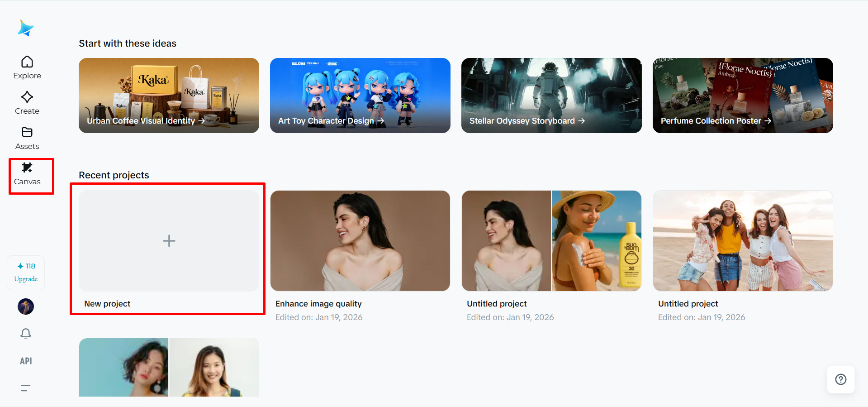The height and width of the screenshot is (407, 868).
Task: Click the 'Recent projects' heading
Action: [x=114, y=175]
